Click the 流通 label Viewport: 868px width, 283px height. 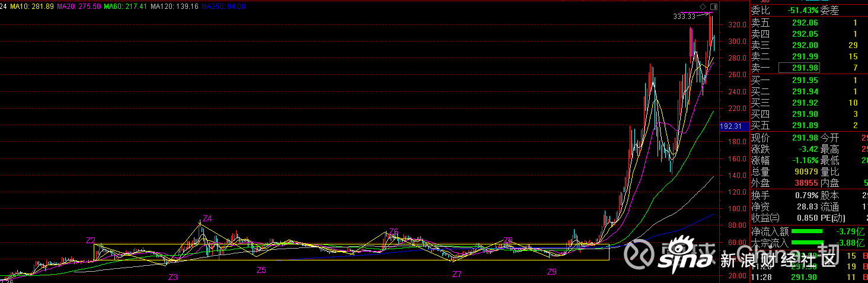point(829,206)
